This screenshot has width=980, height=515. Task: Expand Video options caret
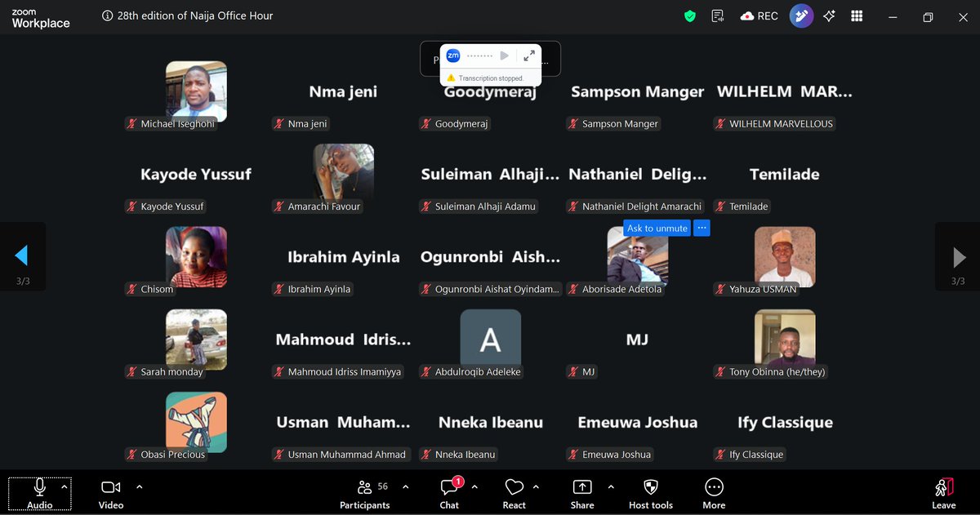[139, 486]
